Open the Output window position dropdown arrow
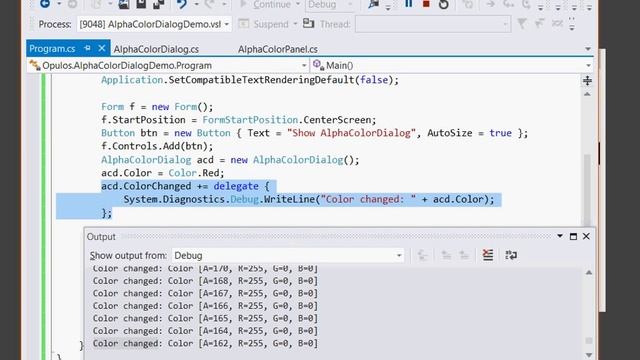 (x=560, y=236)
